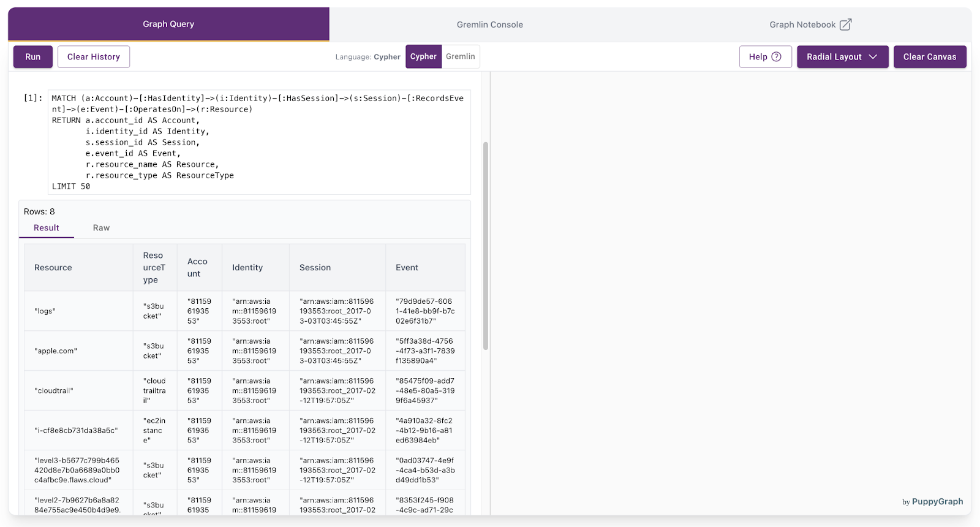Open the Graph Notebook external link icon
The image size is (980, 527).
click(845, 25)
